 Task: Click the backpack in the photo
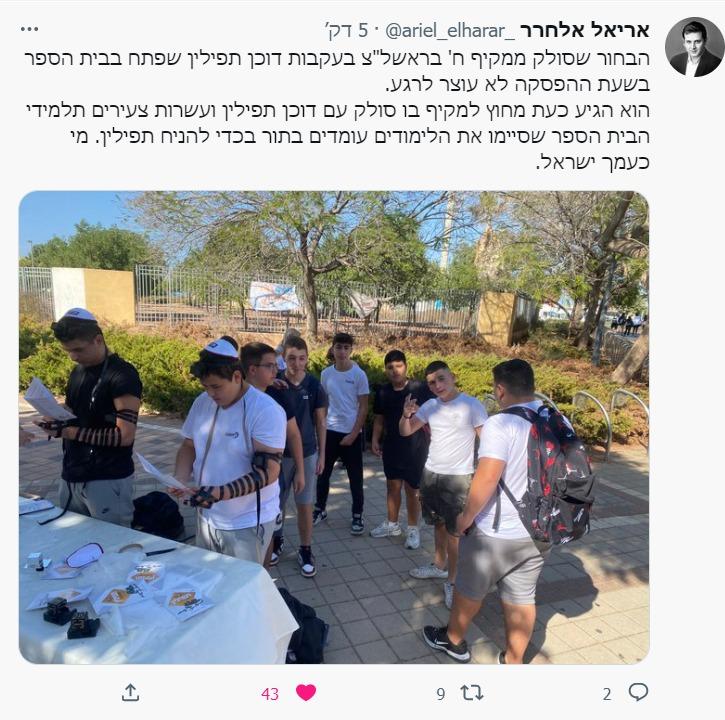coord(553,475)
